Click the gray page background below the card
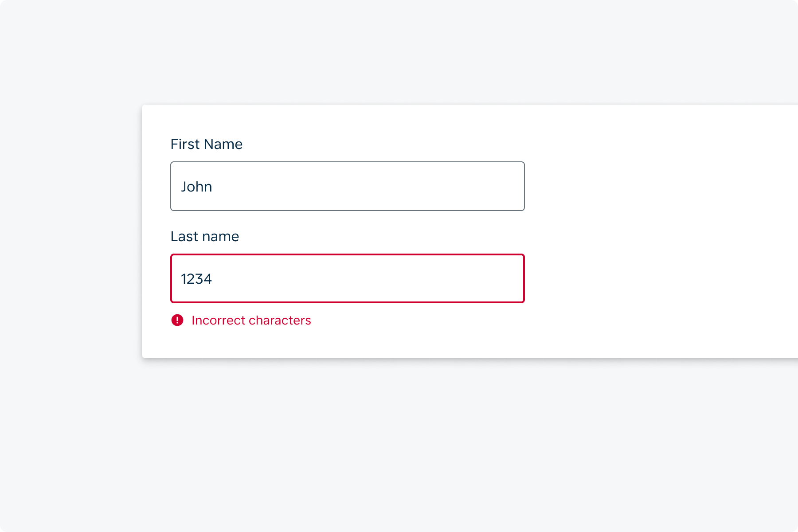The image size is (798, 532). pos(399,443)
